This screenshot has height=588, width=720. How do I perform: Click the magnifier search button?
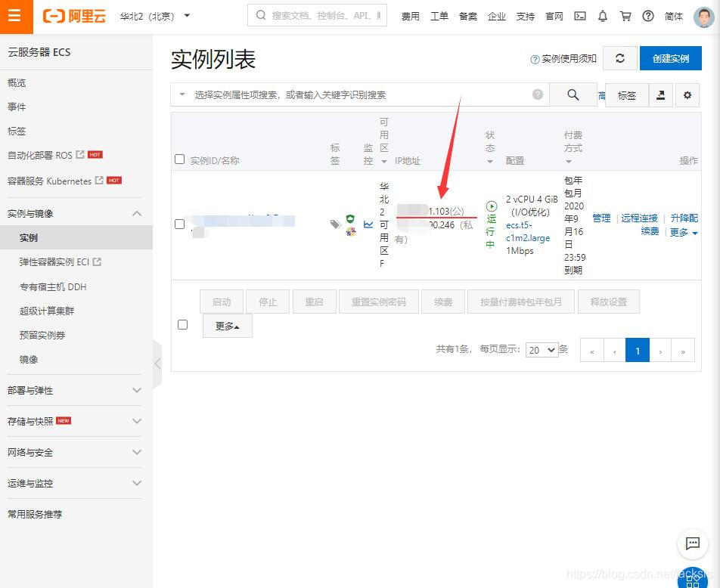(573, 95)
